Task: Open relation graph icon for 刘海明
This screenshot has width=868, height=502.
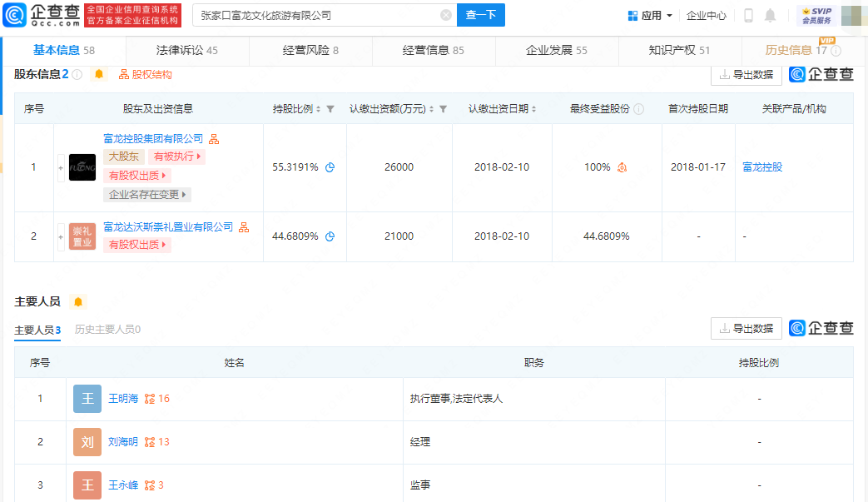Action: pos(150,442)
